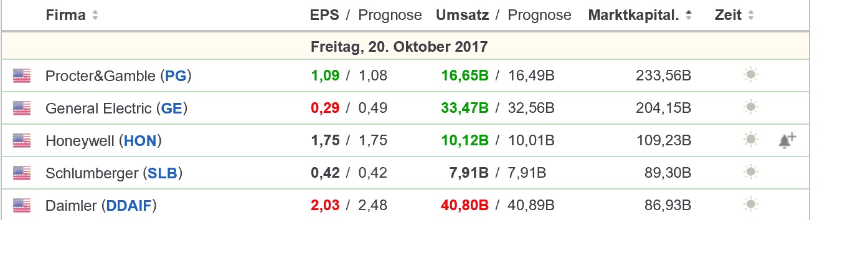Open the GE ticker link
Screen dimensions: 868x270
[172, 108]
